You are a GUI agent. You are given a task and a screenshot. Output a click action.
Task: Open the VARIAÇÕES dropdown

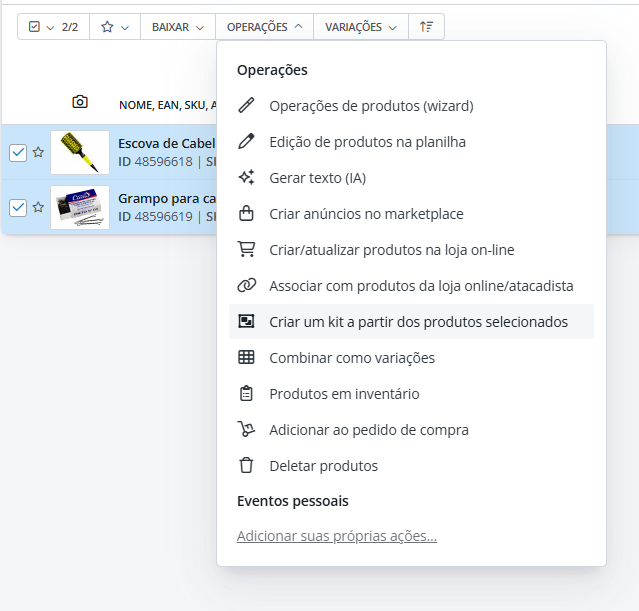(x=360, y=27)
